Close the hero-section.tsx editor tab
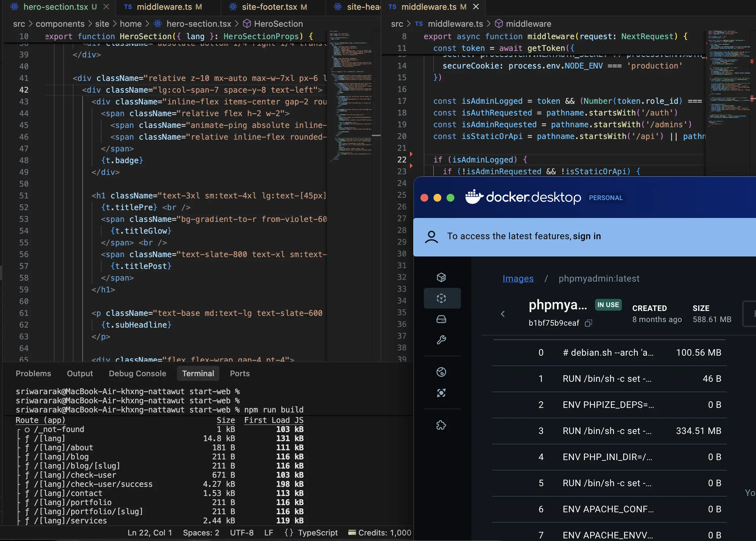This screenshot has width=756, height=541. coord(106,7)
